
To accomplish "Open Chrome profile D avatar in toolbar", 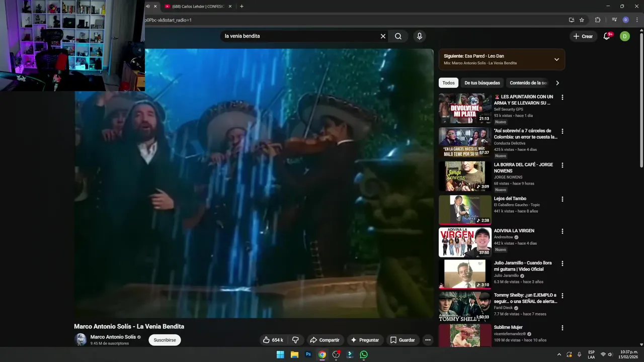I will [626, 20].
